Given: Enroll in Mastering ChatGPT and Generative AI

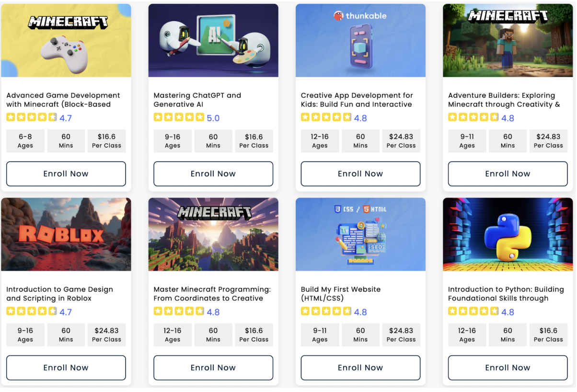Looking at the screenshot, I should click(213, 173).
